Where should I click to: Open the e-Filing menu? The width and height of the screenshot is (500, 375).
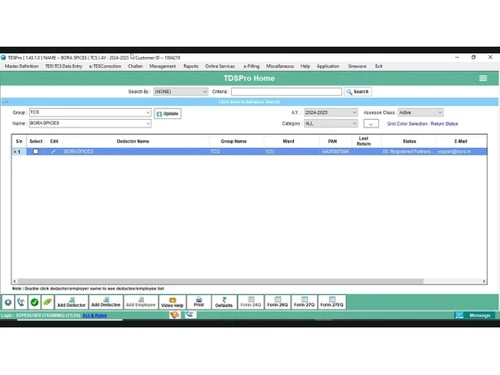click(251, 66)
